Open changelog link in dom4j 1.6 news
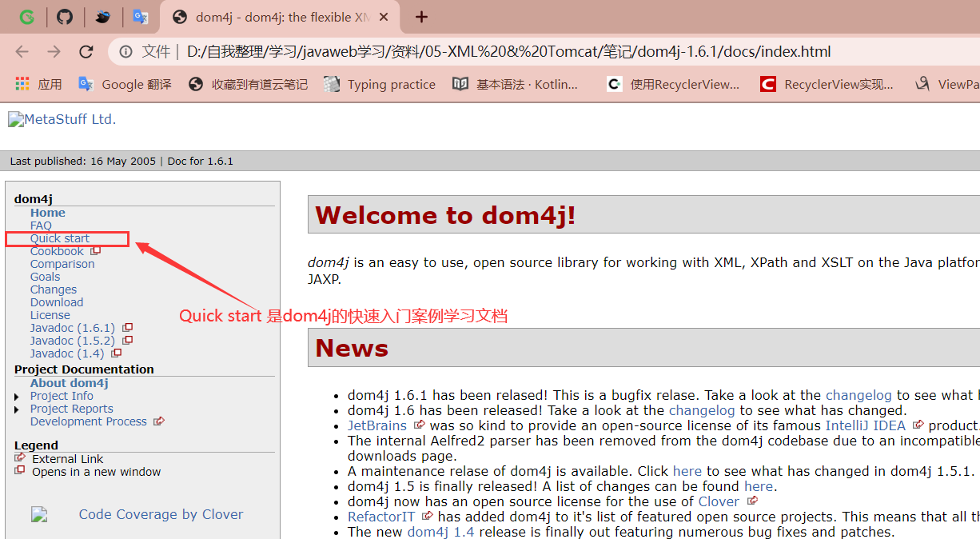The width and height of the screenshot is (980, 539). coord(702,410)
